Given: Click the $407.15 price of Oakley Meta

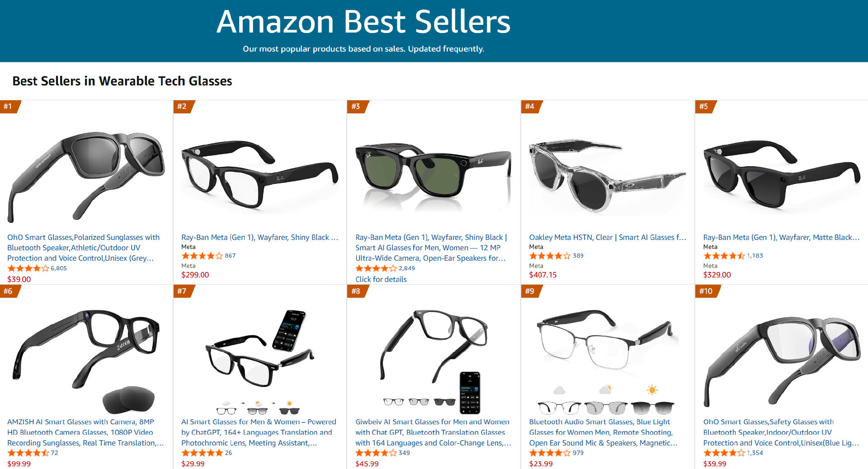Looking at the screenshot, I should pyautogui.click(x=543, y=275).
